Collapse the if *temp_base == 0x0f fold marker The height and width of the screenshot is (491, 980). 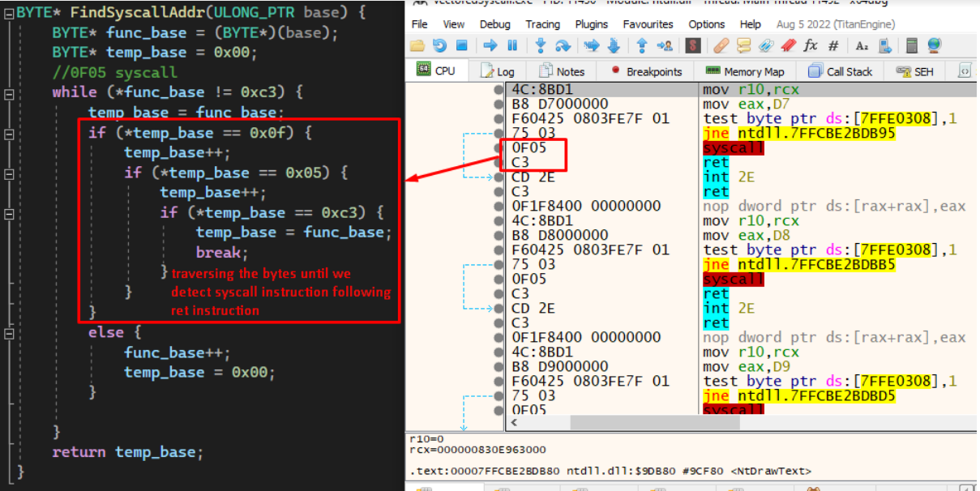(x=9, y=134)
